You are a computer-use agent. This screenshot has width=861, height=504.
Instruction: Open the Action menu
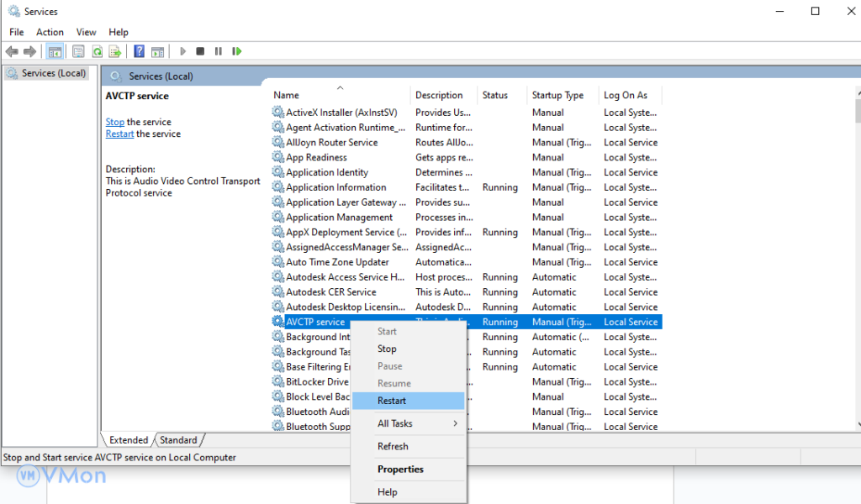click(50, 33)
